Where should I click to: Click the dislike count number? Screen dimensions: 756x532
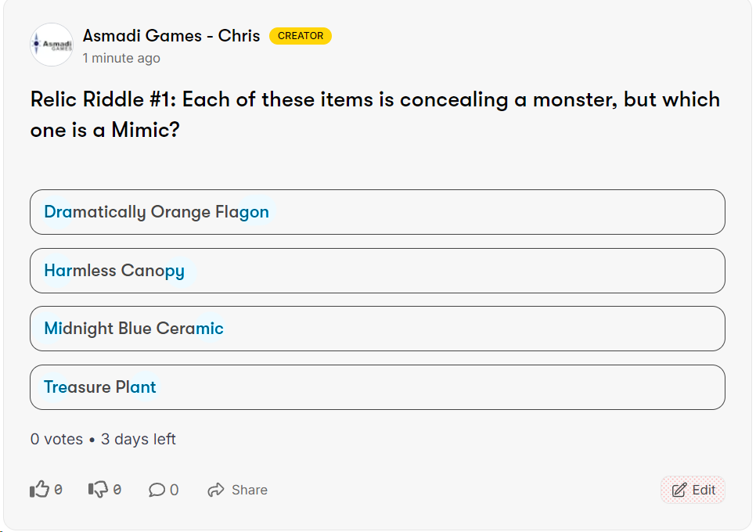[x=117, y=490]
